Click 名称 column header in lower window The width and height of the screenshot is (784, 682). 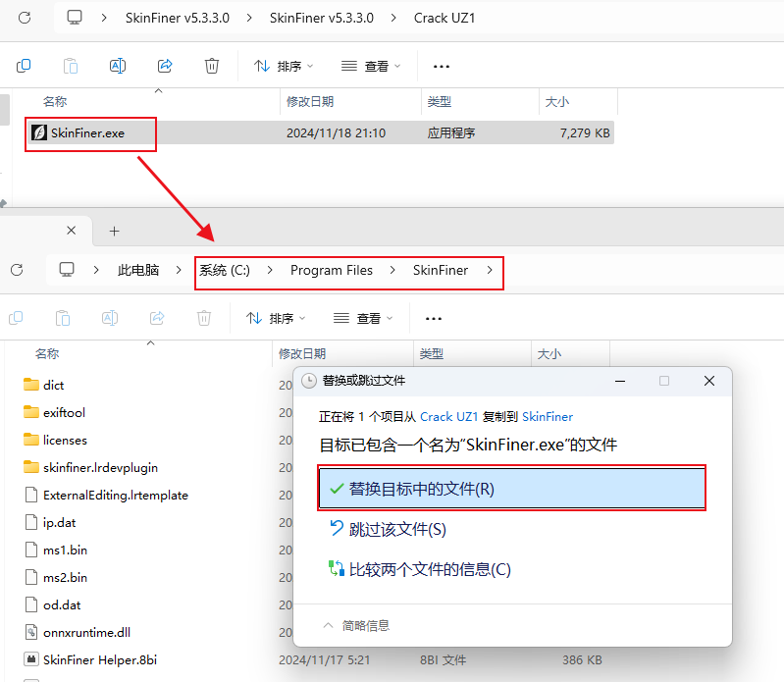pyautogui.click(x=47, y=353)
